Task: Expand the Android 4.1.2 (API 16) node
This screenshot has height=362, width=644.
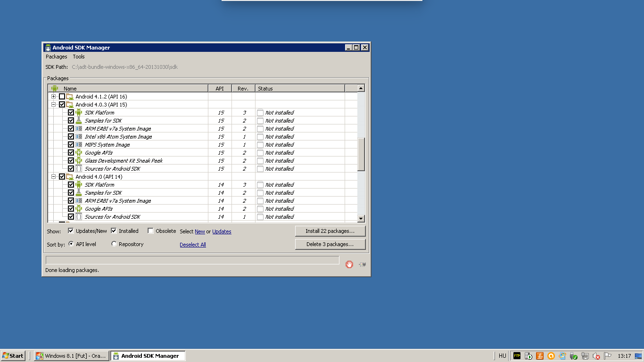Action: (54, 97)
